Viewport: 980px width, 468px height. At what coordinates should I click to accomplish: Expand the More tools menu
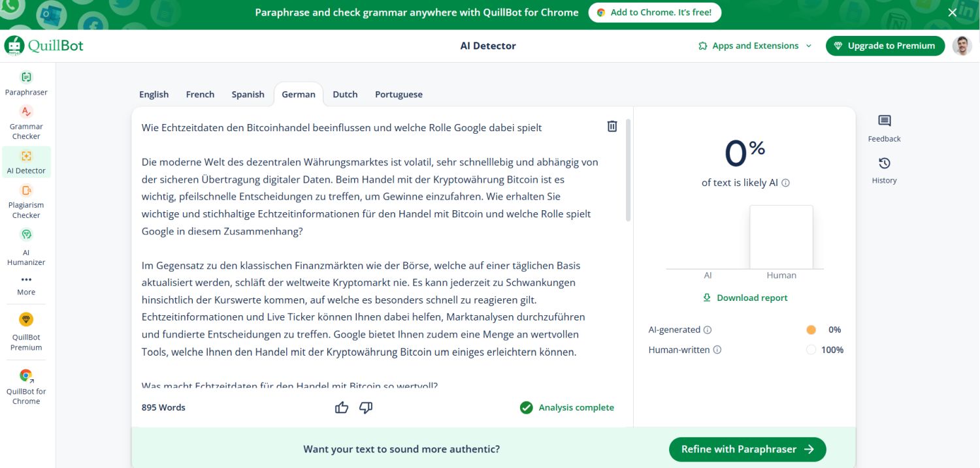pos(26,285)
